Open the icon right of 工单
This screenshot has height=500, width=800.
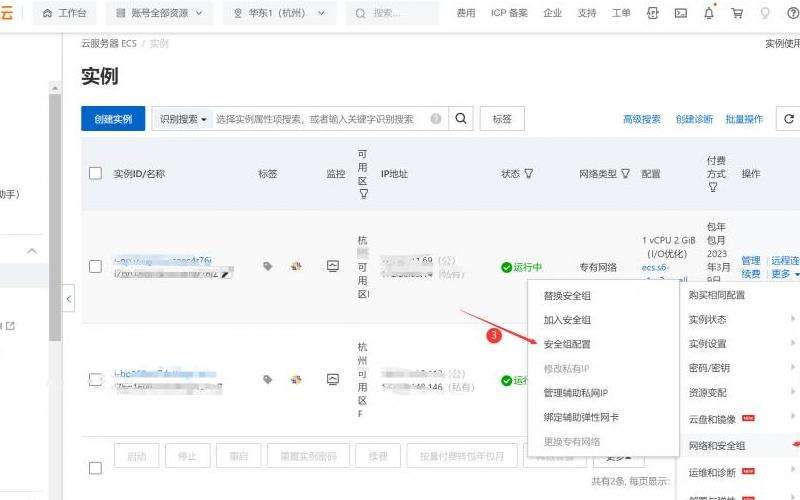coord(653,13)
